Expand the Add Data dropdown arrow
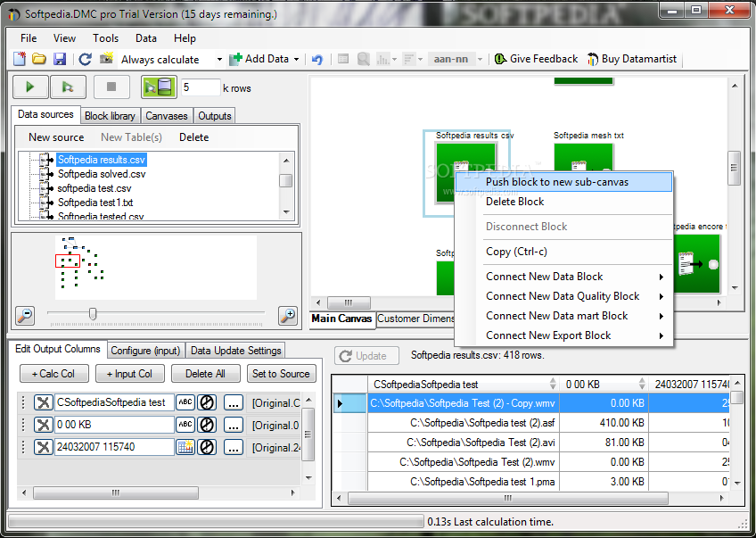Image resolution: width=756 pixels, height=538 pixels. [296, 60]
